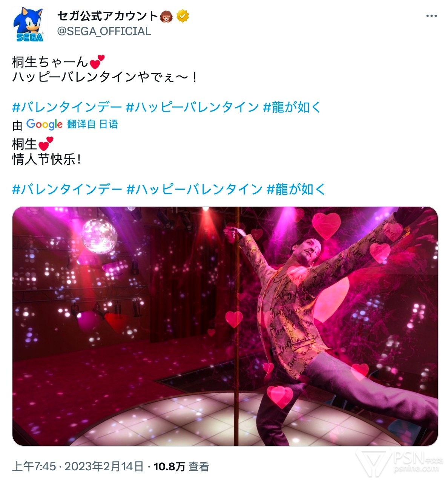This screenshot has height=482, width=448.
Task: Open the pole dancing image attachment
Action: tap(225, 326)
